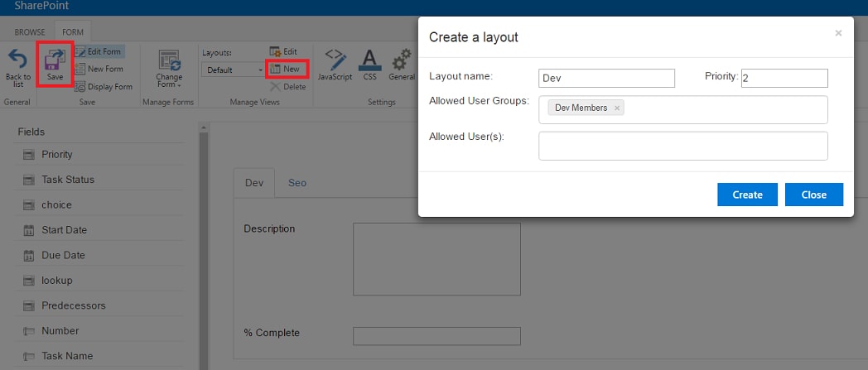868x370 pixels.
Task: Click the Allowed User(s) input box
Action: click(x=683, y=146)
